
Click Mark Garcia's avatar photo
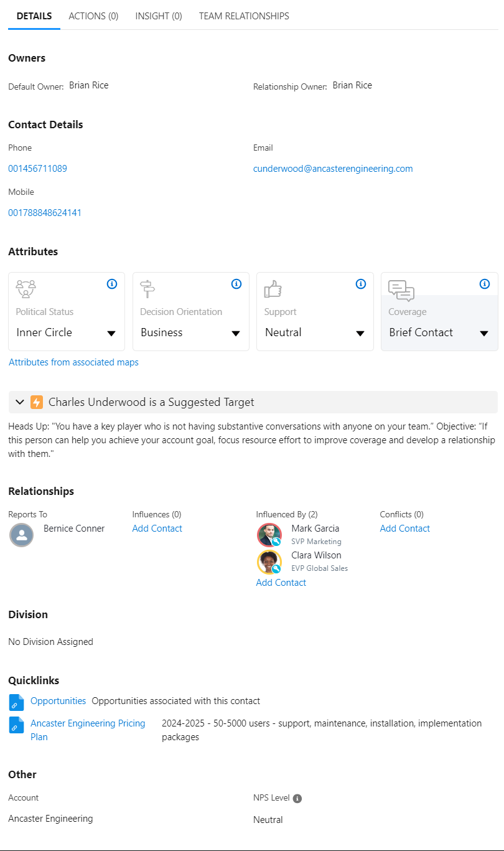[x=269, y=535]
